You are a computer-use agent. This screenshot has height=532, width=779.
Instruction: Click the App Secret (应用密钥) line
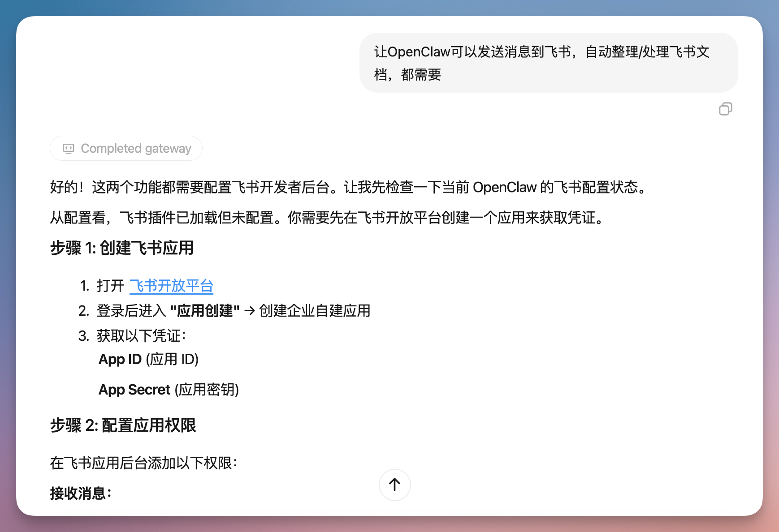169,390
